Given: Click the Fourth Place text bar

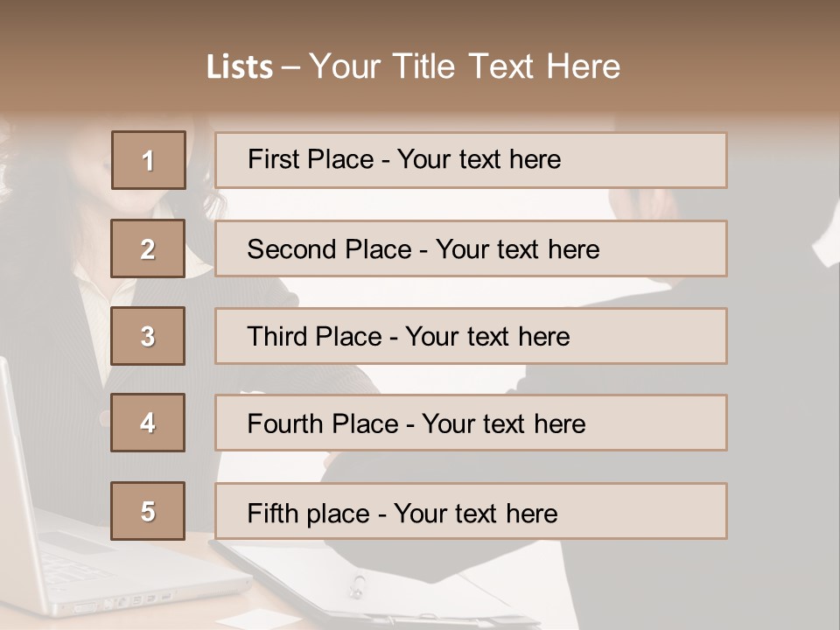Looking at the screenshot, I should 471,423.
